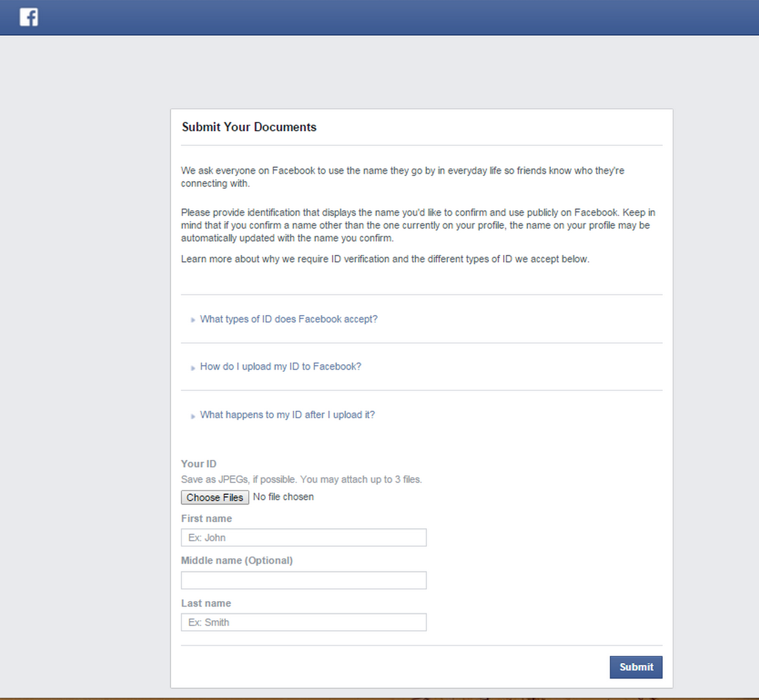Click the 'Last name' label
759x700 pixels.
pyautogui.click(x=206, y=603)
